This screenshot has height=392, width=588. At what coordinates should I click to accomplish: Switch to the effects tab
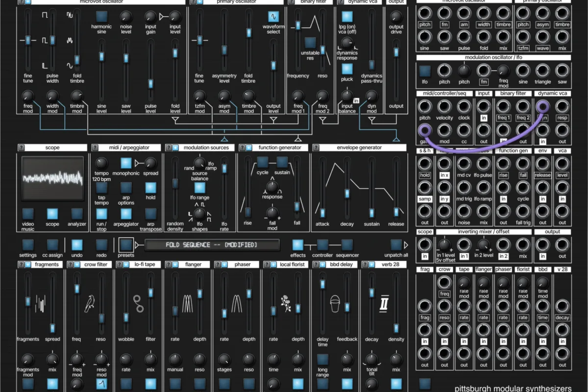point(297,245)
